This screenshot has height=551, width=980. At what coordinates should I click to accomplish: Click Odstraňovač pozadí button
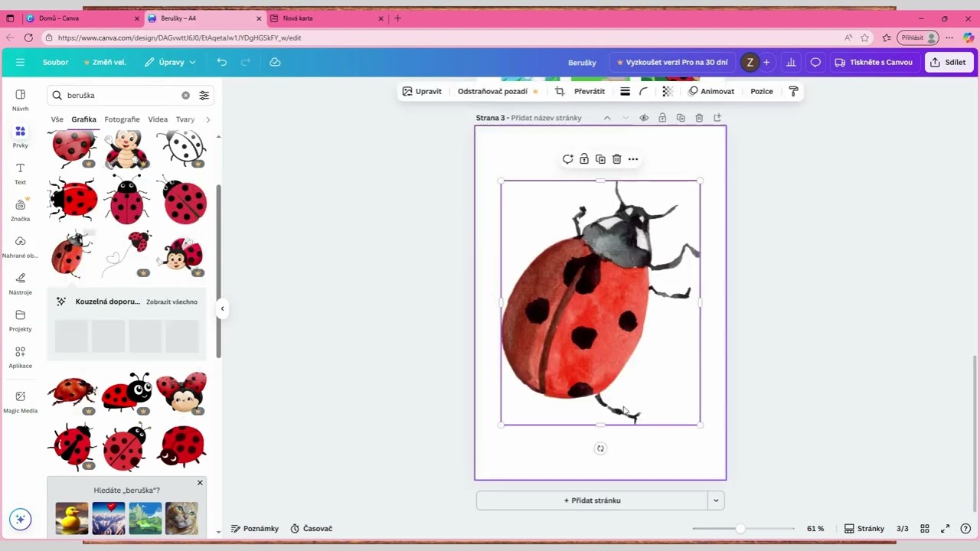coord(498,91)
